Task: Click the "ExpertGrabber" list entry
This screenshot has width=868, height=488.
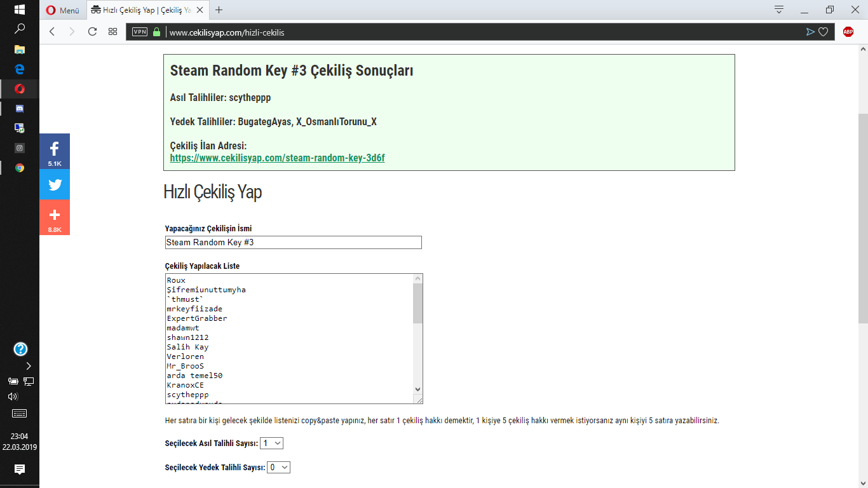Action: [197, 318]
